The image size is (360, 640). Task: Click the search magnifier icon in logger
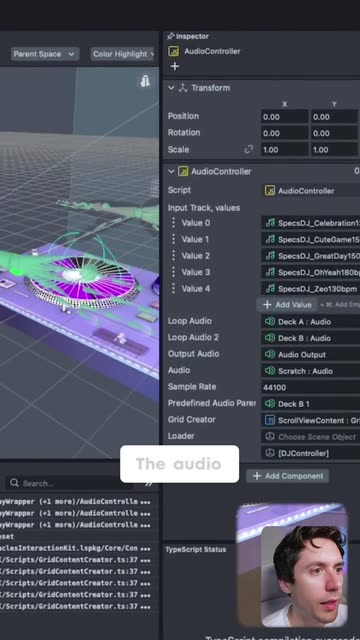point(14,483)
